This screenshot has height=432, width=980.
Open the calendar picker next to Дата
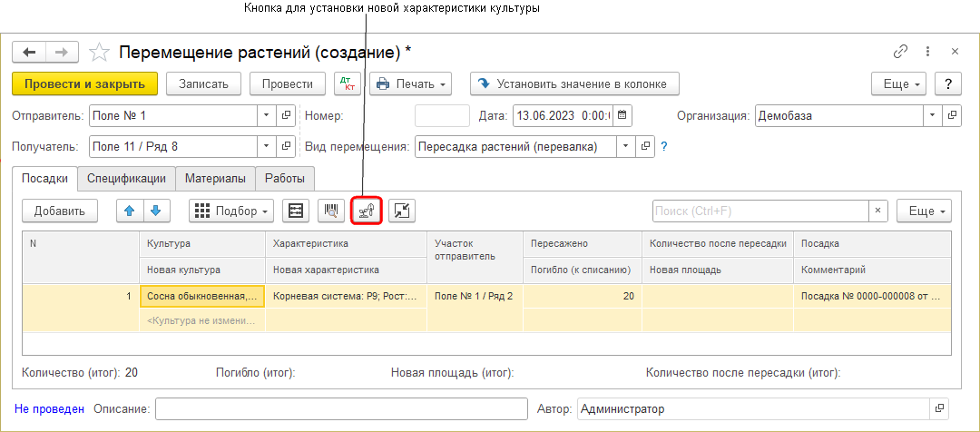[623, 115]
